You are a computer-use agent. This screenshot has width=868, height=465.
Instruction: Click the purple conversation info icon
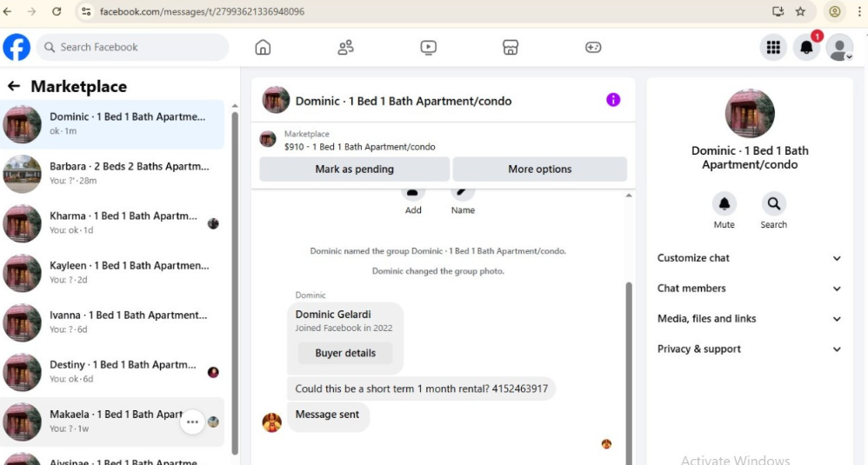613,100
